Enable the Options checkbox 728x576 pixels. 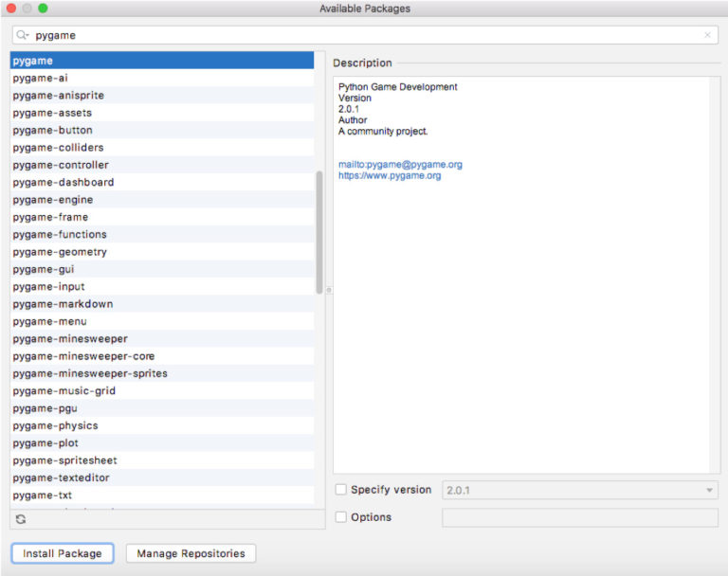[x=341, y=517]
